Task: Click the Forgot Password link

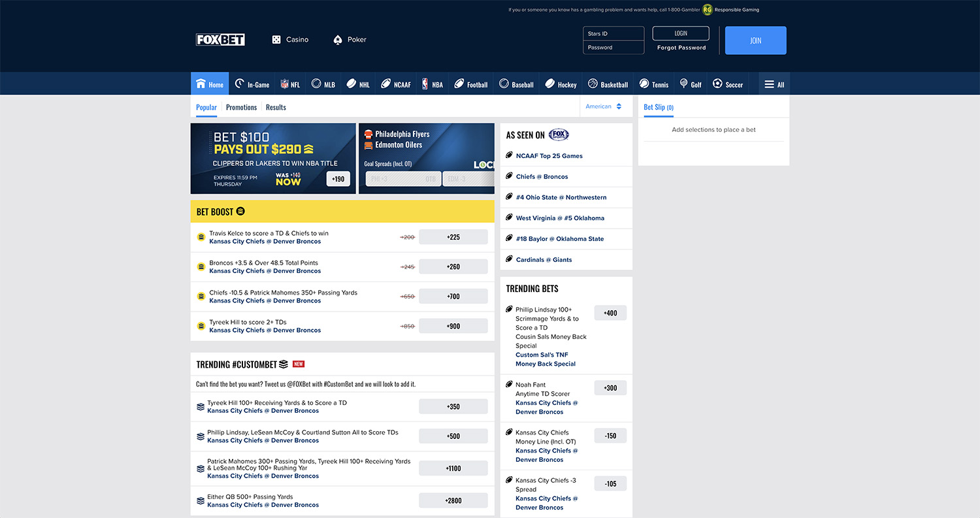Action: pos(681,48)
